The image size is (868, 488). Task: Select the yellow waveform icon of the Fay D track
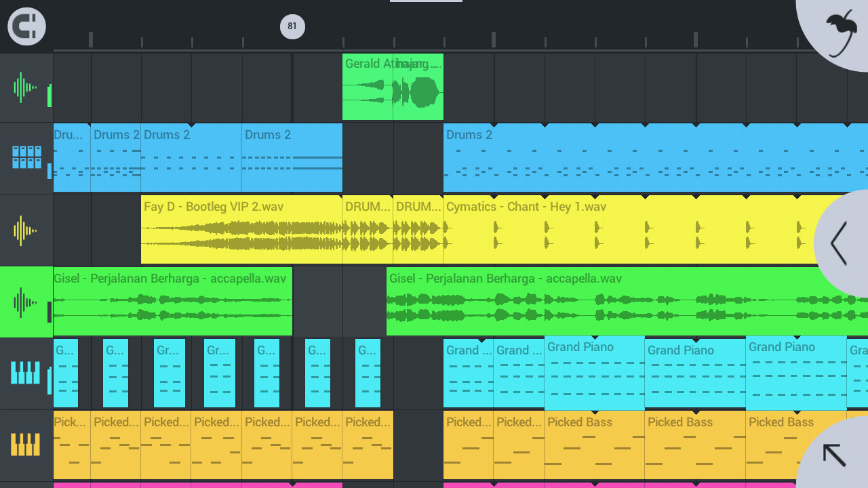click(26, 230)
